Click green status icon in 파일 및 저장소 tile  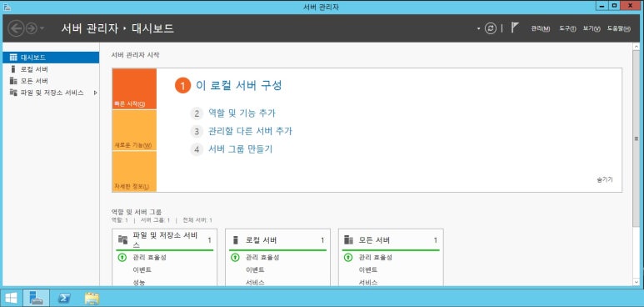coord(122,257)
